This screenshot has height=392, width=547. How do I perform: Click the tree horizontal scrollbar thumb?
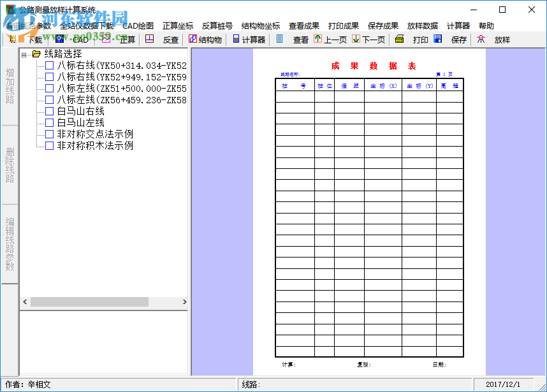[x=90, y=301]
